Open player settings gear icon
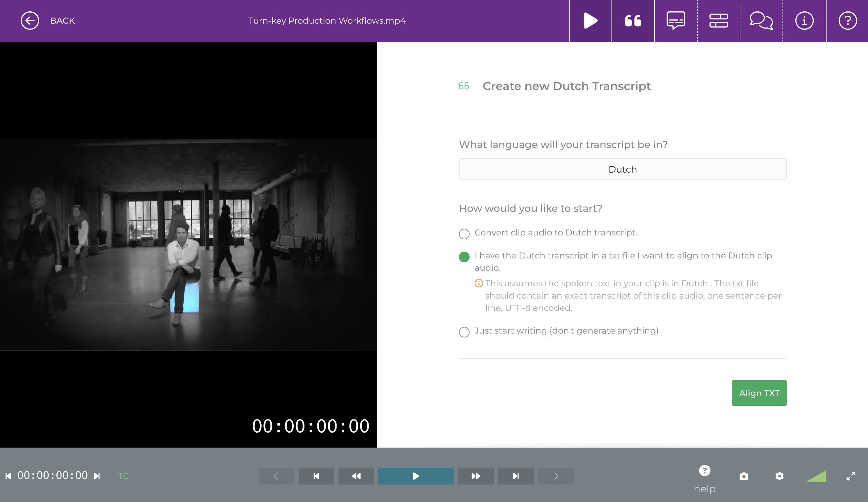This screenshot has width=868, height=502. pos(780,476)
